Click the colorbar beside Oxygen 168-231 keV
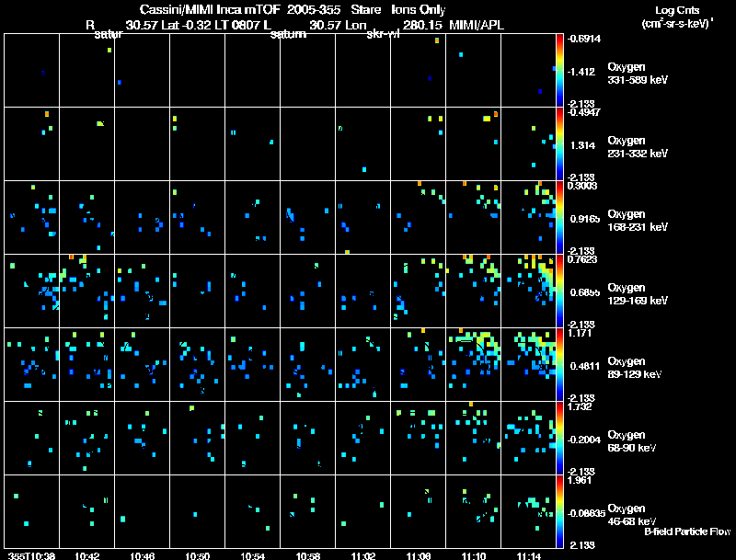Viewport: 736px width, 560px height. pyautogui.click(x=559, y=218)
